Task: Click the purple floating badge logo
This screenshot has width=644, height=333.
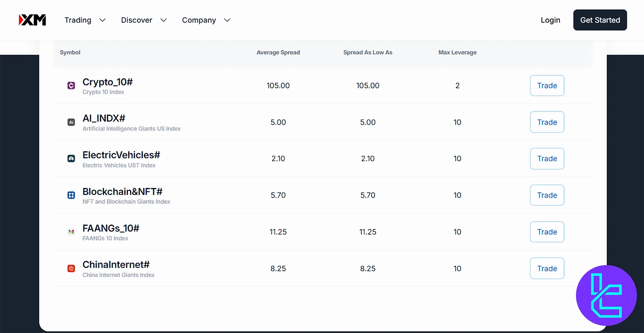Action: 606,295
